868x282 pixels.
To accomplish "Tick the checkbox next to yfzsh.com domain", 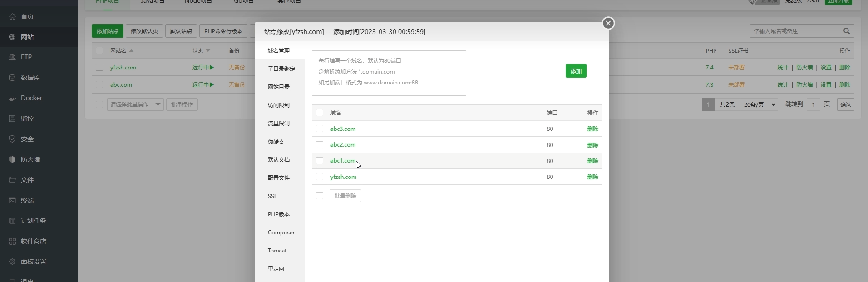I will [x=320, y=177].
